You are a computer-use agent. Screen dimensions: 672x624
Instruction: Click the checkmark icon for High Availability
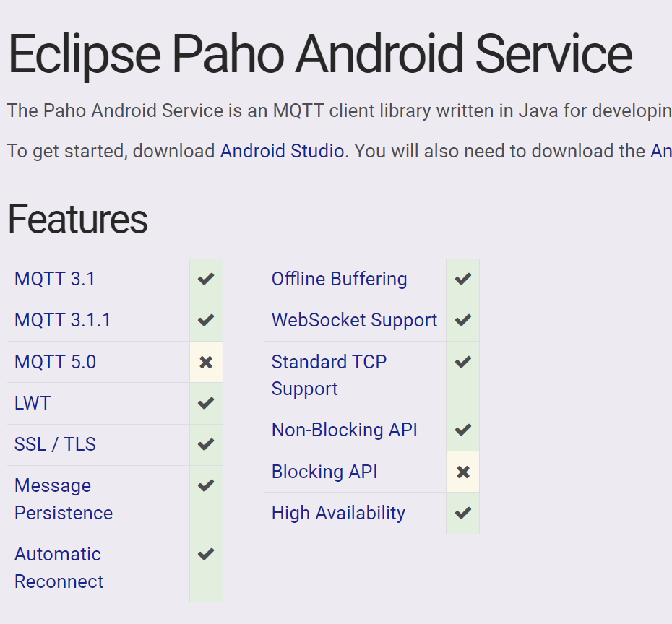point(463,513)
